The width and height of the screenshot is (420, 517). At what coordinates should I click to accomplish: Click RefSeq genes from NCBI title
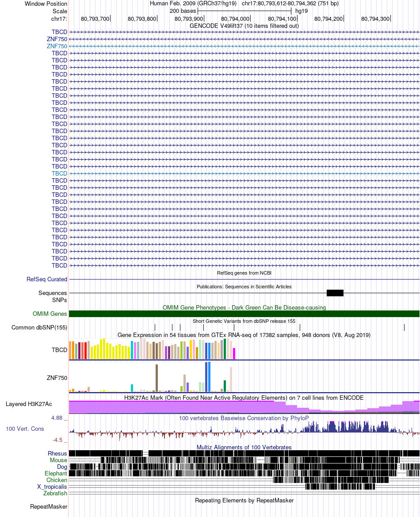click(244, 273)
